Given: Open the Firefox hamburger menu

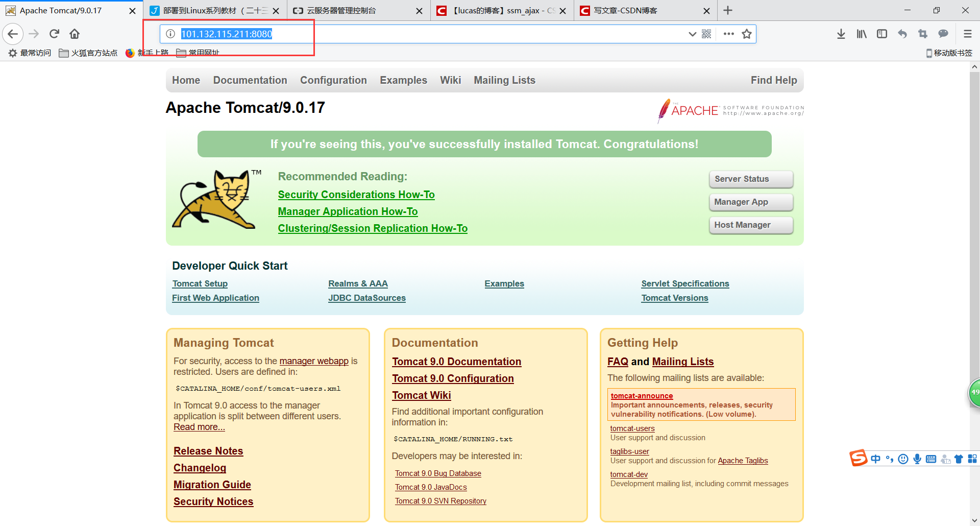Looking at the screenshot, I should click(x=967, y=34).
